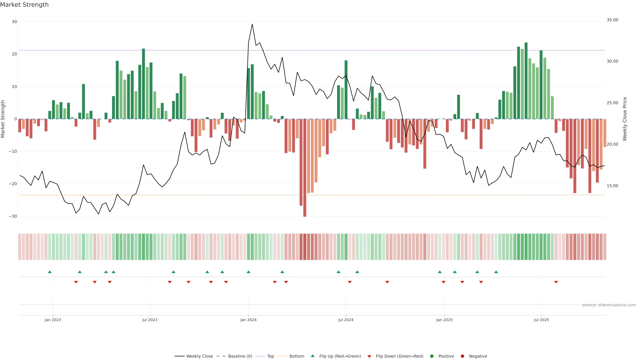The height and width of the screenshot is (362, 644).
Task: Click the red Negative dot in legend
Action: [462, 356]
